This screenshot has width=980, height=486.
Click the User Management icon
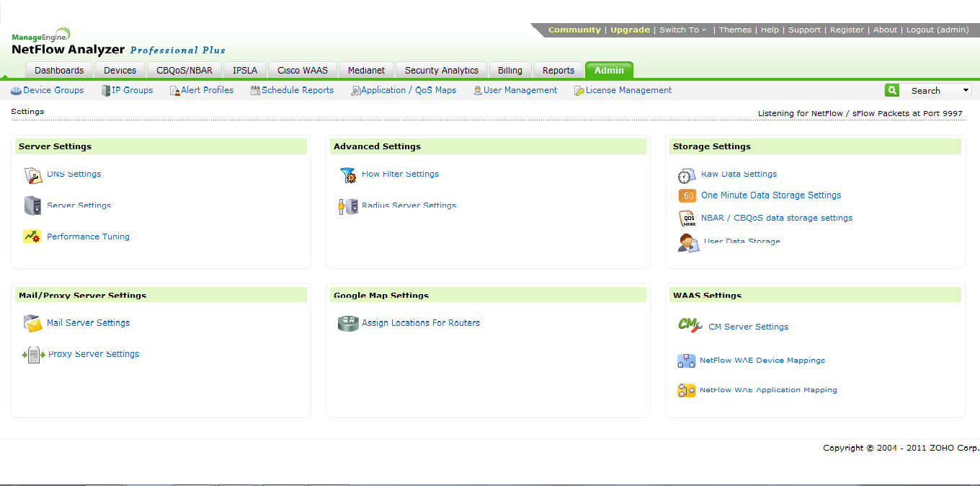[478, 91]
